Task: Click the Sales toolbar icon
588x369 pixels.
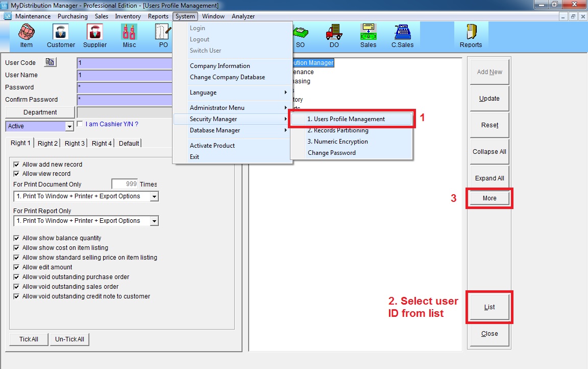Action: pos(368,36)
